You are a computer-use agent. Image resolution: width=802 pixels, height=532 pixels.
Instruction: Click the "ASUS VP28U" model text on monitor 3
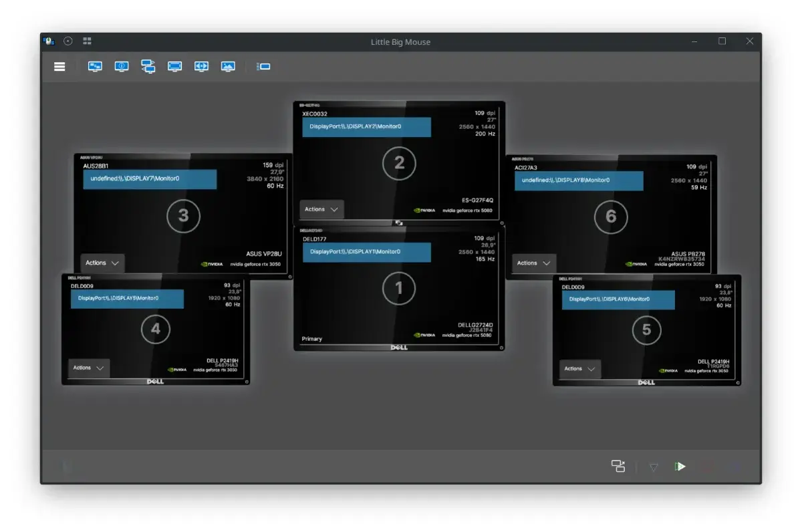[x=263, y=254]
